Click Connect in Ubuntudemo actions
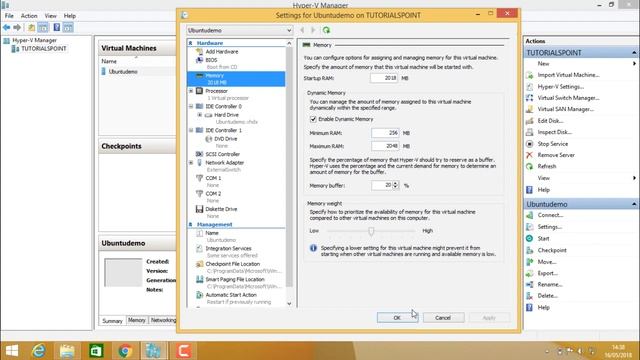640x360 pixels. pos(550,215)
